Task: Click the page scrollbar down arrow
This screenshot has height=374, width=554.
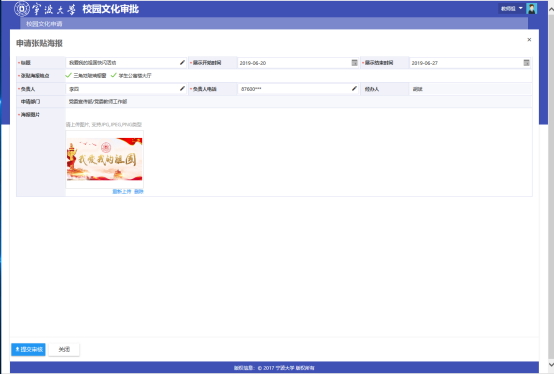Action: tap(551, 364)
